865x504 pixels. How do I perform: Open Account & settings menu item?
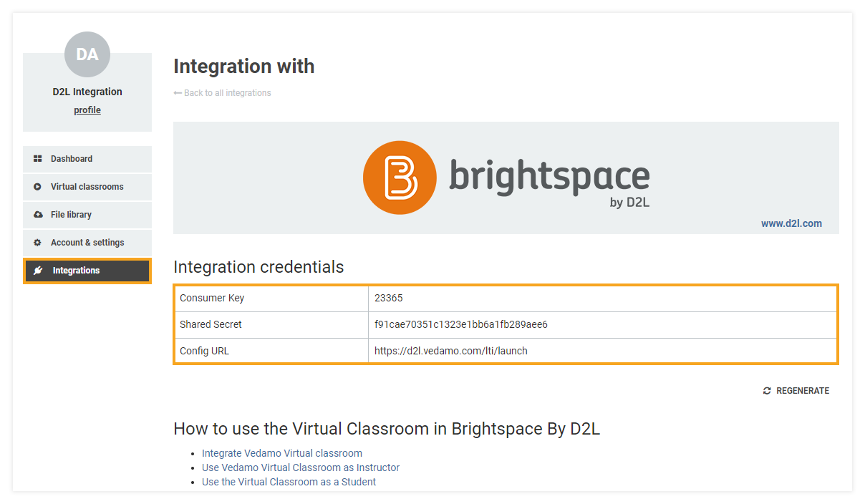87,243
